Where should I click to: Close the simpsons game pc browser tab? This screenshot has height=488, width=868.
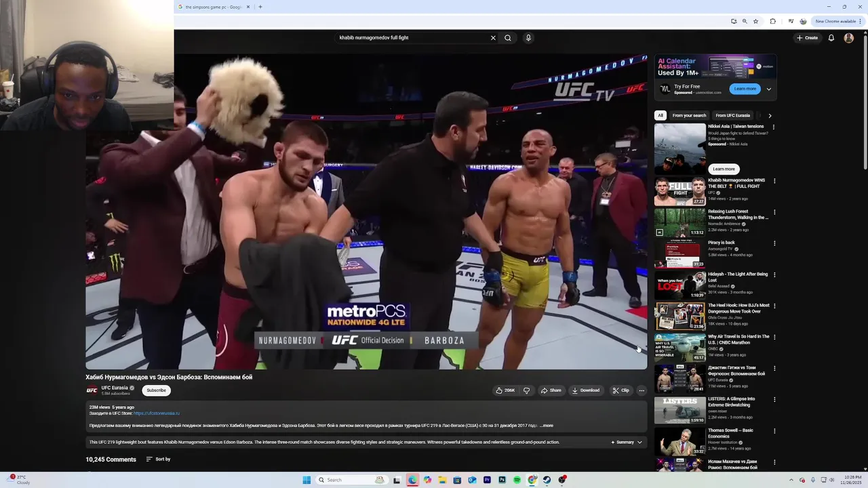248,7
